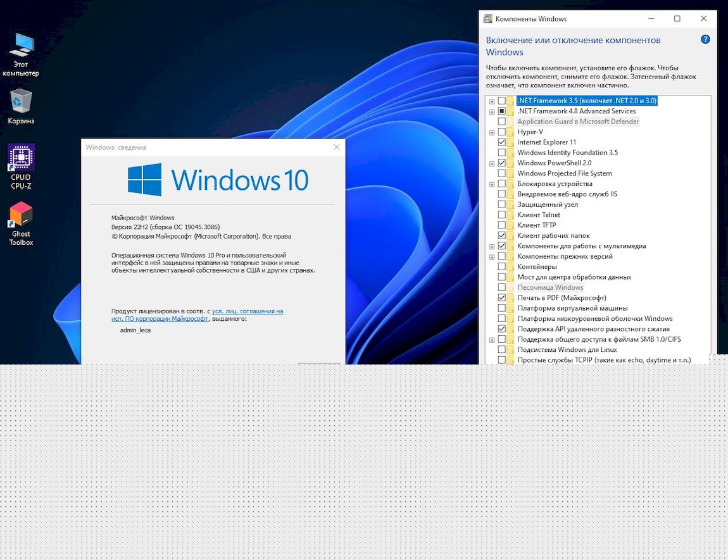Enable Подсистема Windows для Linux checkbox

click(x=502, y=350)
